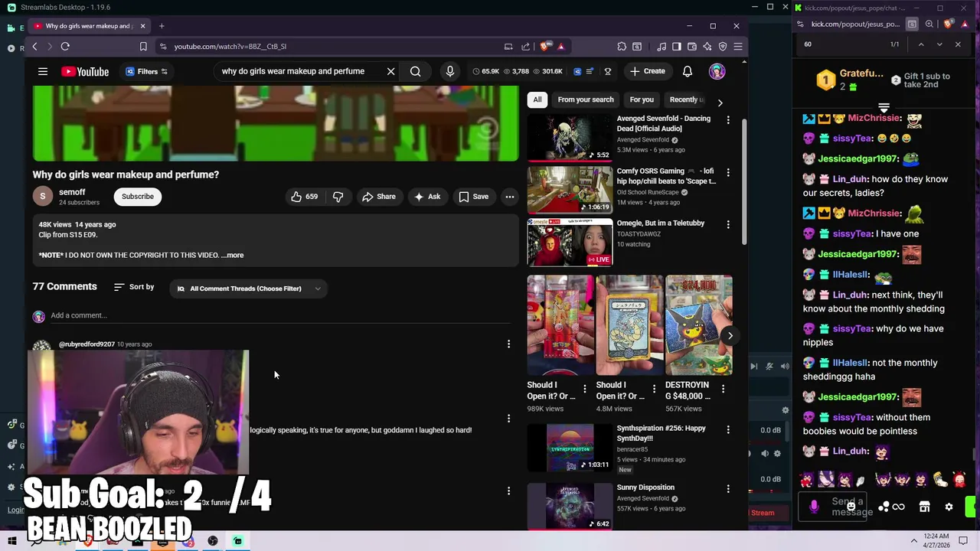Screen dimensions: 980x551
Task: Go to previous find result in Kick window
Action: 921,44
